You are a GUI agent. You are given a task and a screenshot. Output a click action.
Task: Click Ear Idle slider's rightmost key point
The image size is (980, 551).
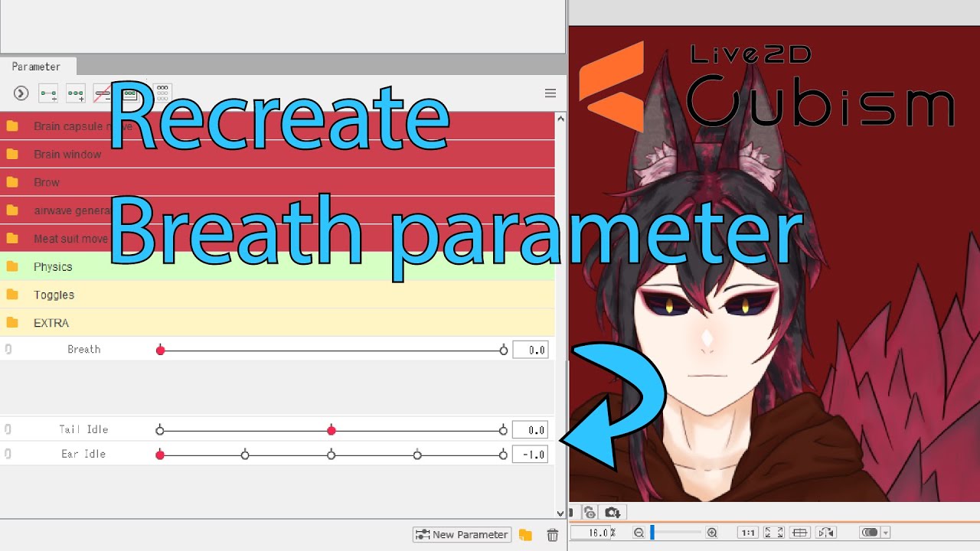click(x=503, y=455)
